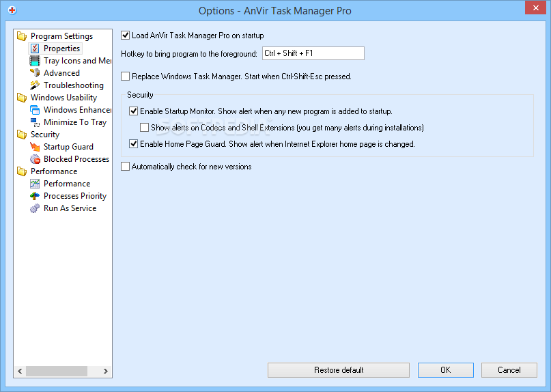551x392 pixels.
Task: Click the Properties checklist icon
Action: 35,48
